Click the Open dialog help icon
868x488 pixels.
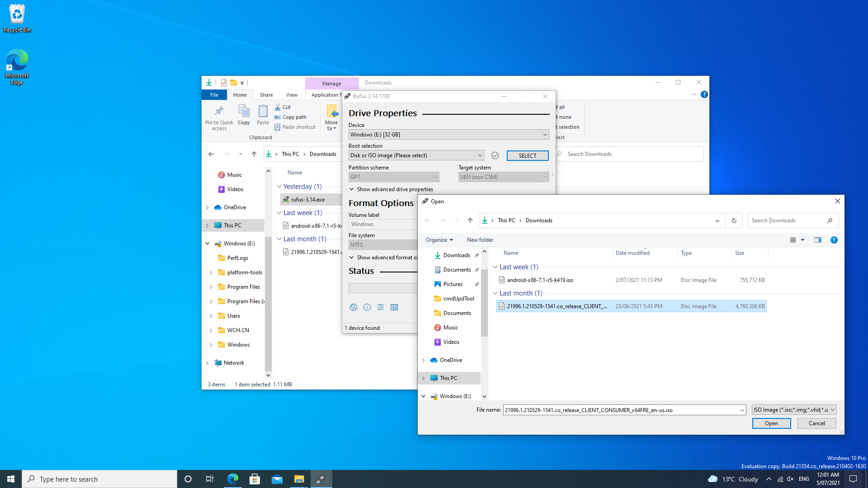(834, 240)
